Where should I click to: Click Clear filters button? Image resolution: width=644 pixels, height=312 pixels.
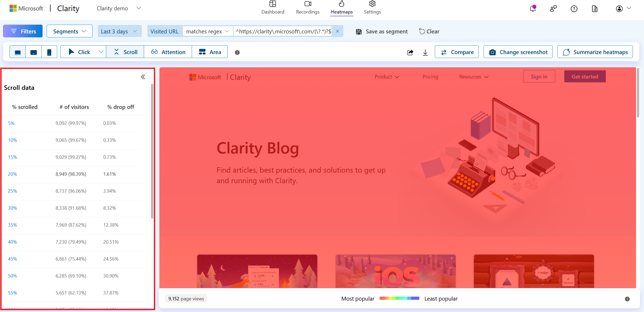pyautogui.click(x=428, y=31)
